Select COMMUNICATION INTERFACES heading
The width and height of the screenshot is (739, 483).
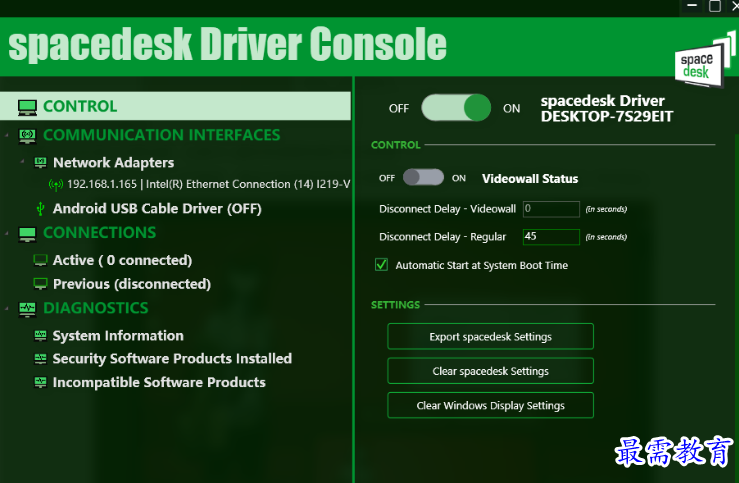coord(162,135)
